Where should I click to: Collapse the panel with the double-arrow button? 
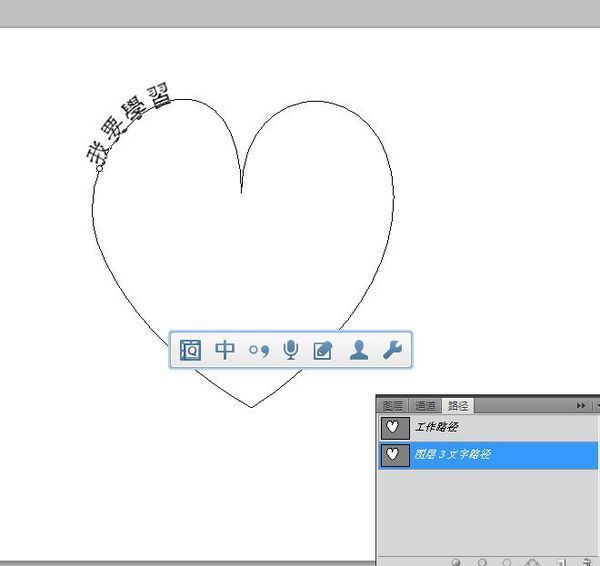click(x=580, y=406)
